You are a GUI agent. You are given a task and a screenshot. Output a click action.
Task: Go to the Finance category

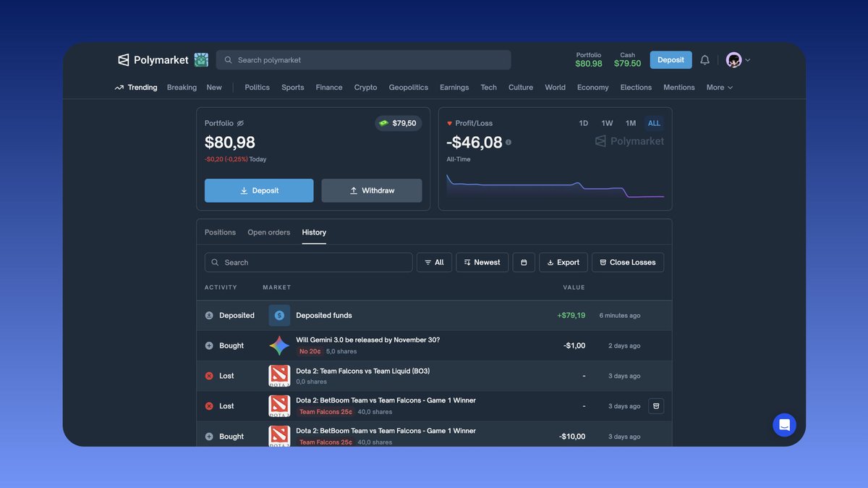pos(329,88)
